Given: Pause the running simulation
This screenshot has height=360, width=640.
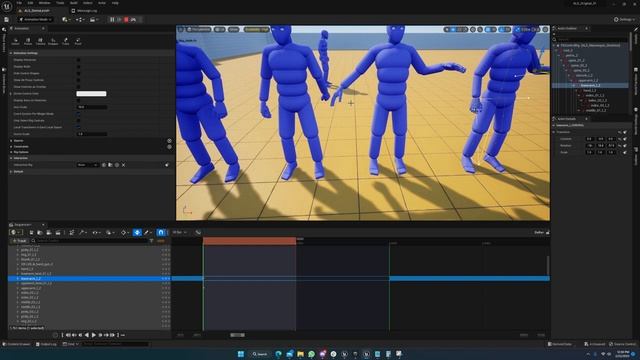Looking at the screenshot, I should [x=112, y=19].
